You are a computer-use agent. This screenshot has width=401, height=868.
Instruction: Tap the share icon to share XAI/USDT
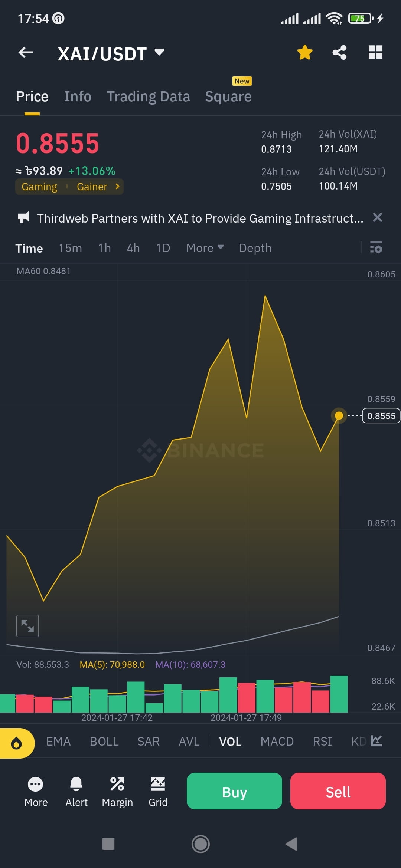[x=339, y=53]
